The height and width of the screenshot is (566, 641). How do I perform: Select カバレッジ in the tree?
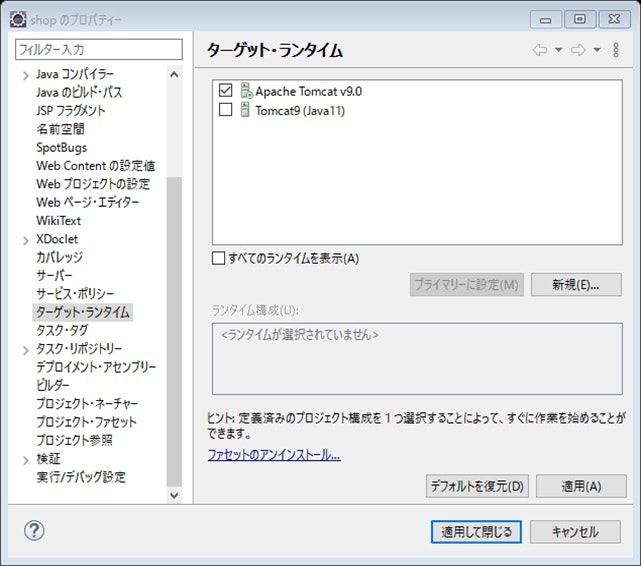click(60, 257)
